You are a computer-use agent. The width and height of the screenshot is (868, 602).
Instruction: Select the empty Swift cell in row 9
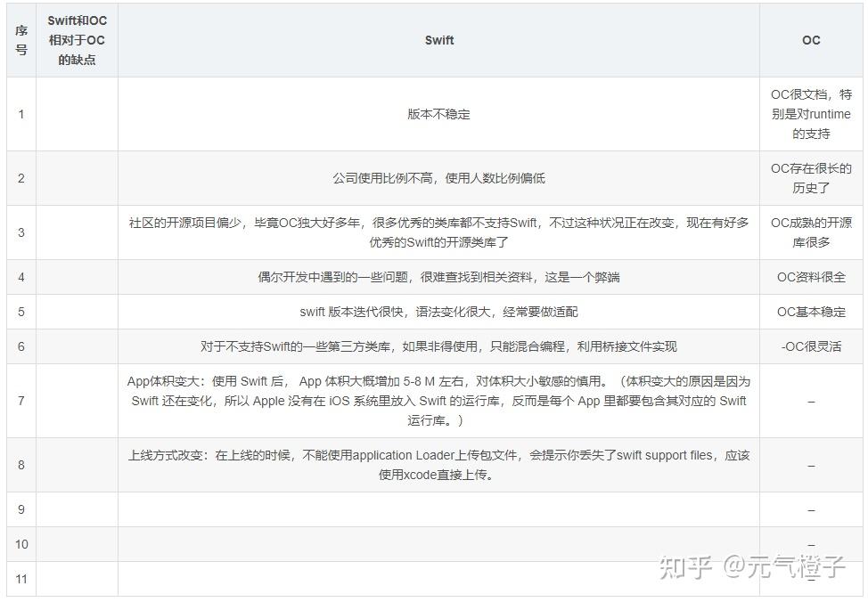click(x=439, y=508)
